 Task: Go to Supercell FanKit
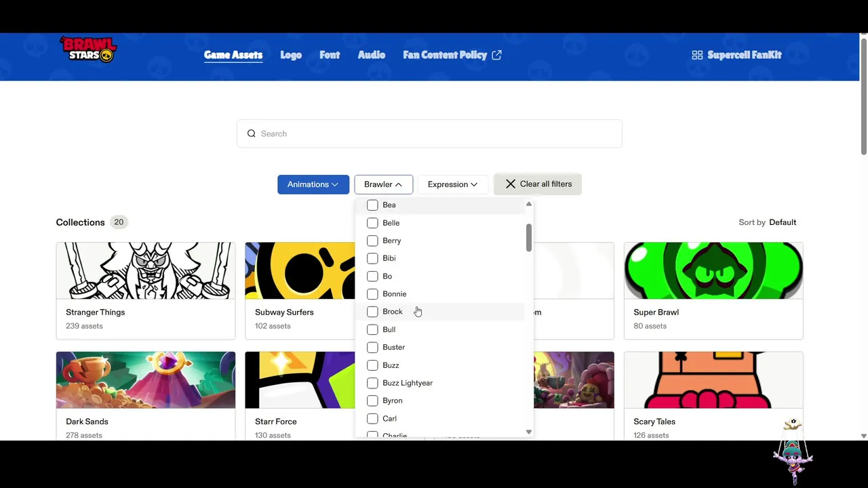736,55
